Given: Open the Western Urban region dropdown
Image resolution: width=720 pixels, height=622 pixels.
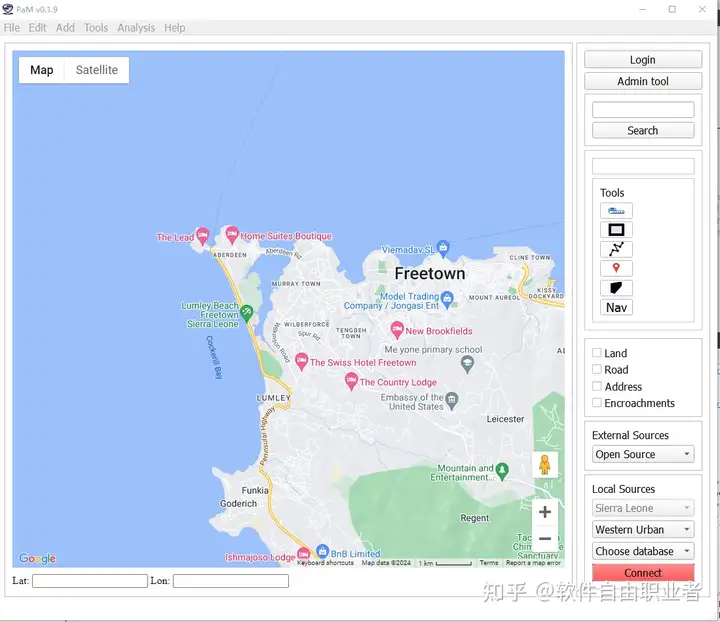Looking at the screenshot, I should [643, 529].
